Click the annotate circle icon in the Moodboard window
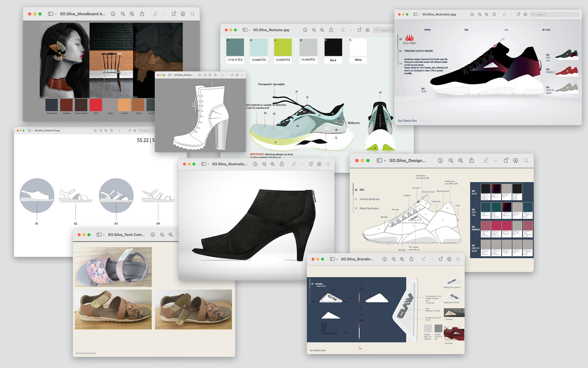 click(183, 14)
